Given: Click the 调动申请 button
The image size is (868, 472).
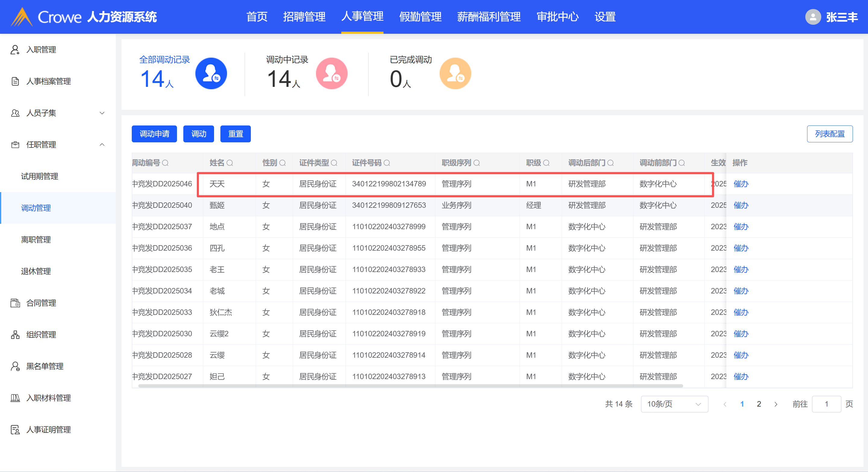Looking at the screenshot, I should pos(154,134).
